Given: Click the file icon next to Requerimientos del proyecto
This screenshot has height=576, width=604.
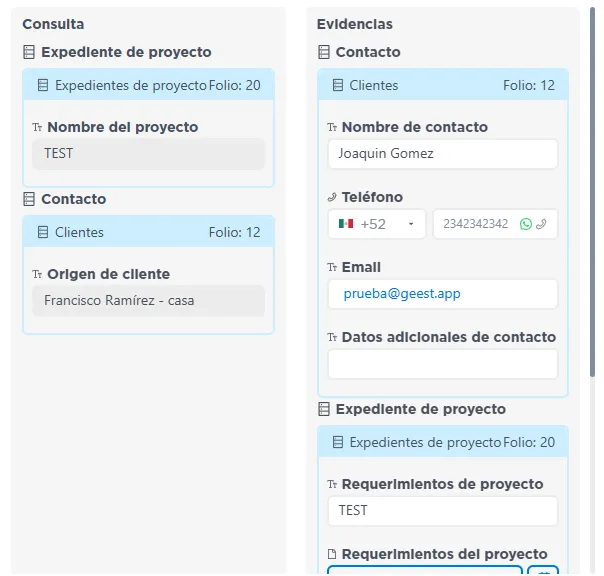Looking at the screenshot, I should 332,554.
